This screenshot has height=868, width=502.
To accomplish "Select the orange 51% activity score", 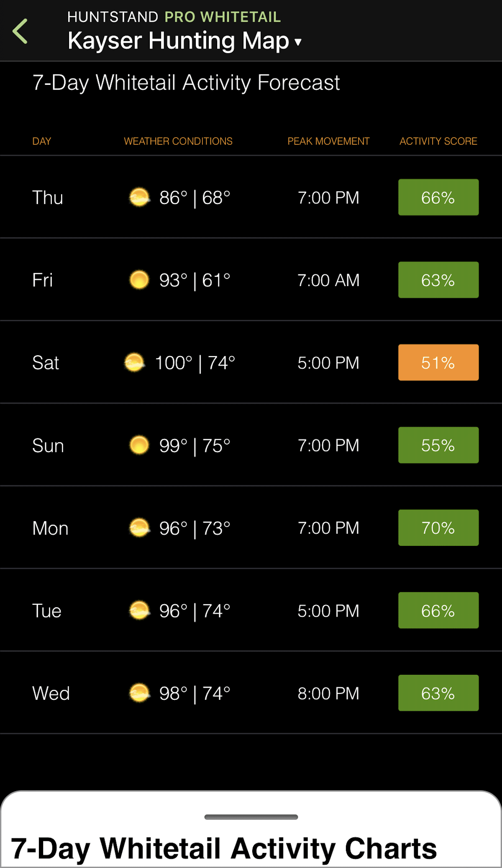I will coord(438,362).
